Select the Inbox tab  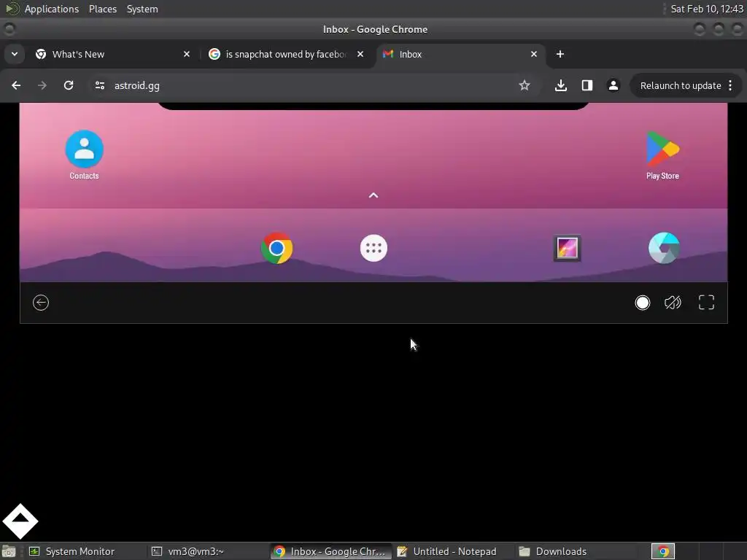coord(460,54)
